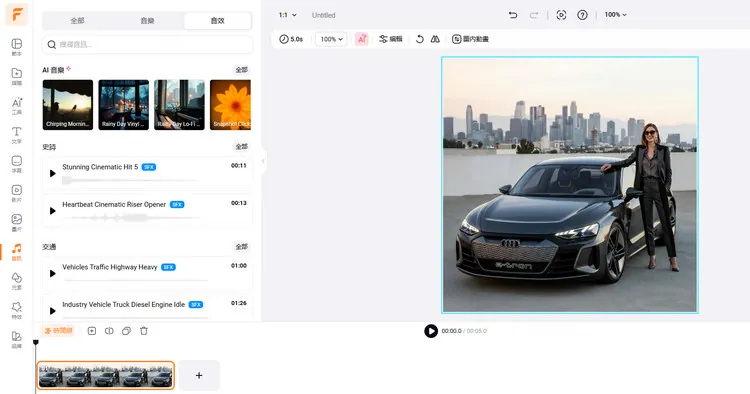Click the add clip icon above timeline
The width and height of the screenshot is (750, 394).
tap(92, 331)
